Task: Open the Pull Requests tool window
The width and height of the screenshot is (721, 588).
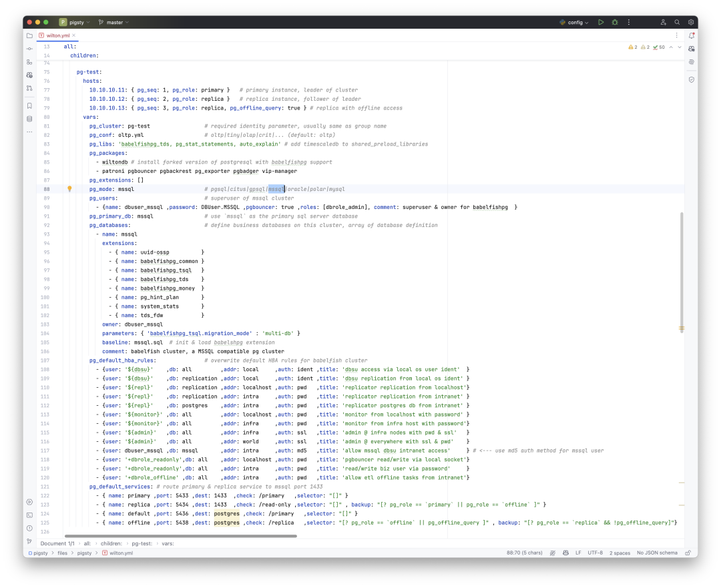Action: (29, 88)
